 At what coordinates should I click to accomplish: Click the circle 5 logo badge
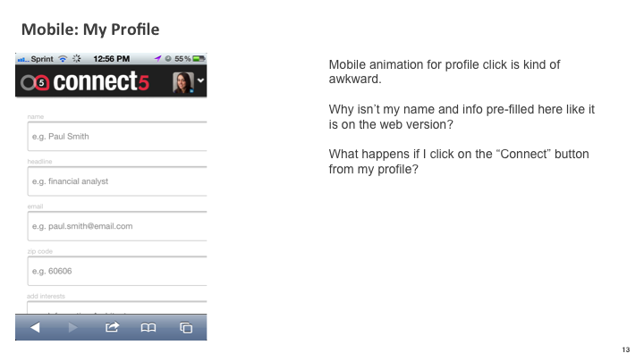pos(41,82)
